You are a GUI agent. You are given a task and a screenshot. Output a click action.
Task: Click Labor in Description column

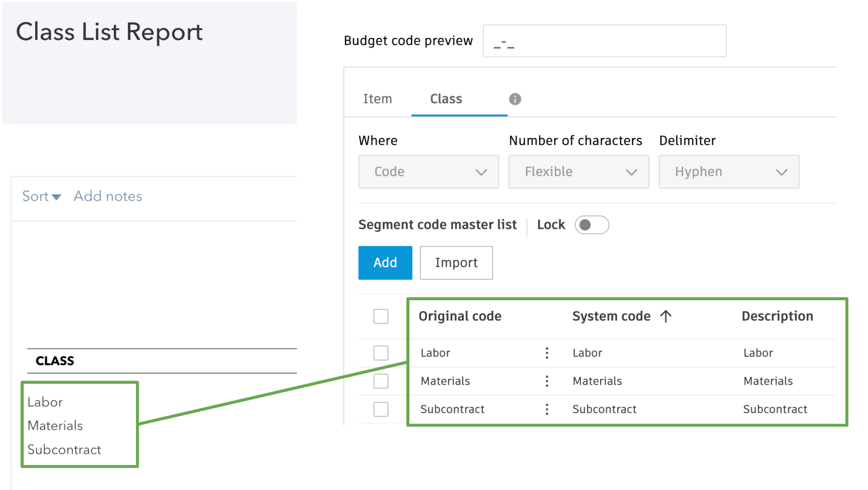(758, 353)
